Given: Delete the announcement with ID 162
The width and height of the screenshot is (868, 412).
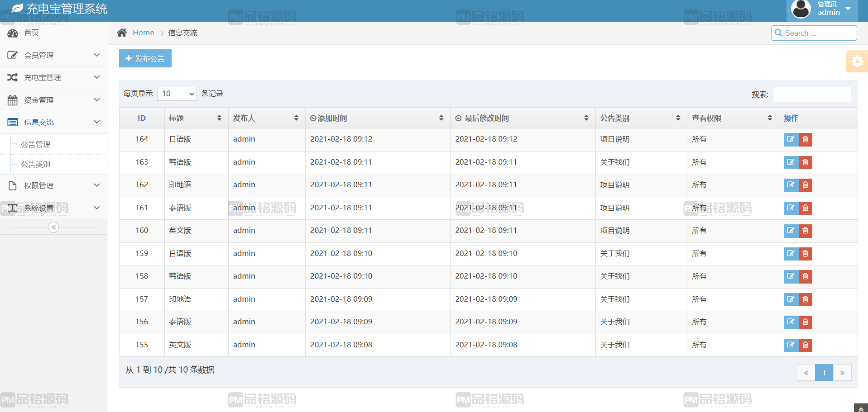Looking at the screenshot, I should pos(806,185).
